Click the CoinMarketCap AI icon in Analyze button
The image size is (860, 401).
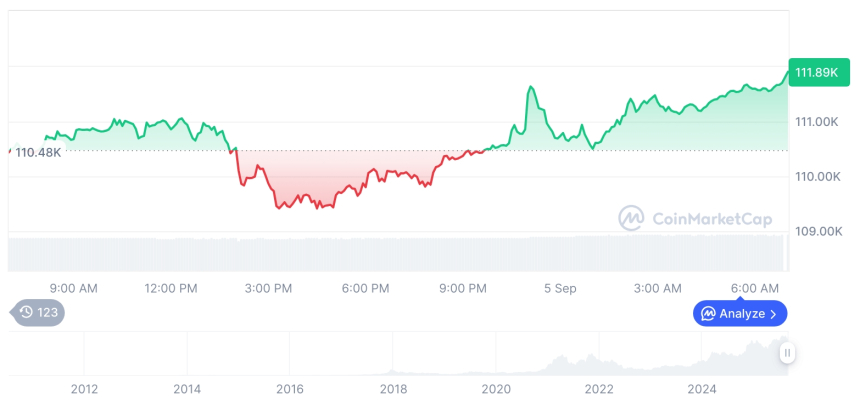point(709,314)
